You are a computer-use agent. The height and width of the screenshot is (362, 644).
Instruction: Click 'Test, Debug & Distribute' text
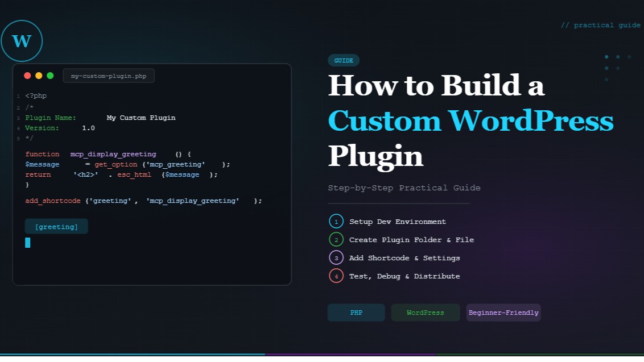[x=404, y=276]
